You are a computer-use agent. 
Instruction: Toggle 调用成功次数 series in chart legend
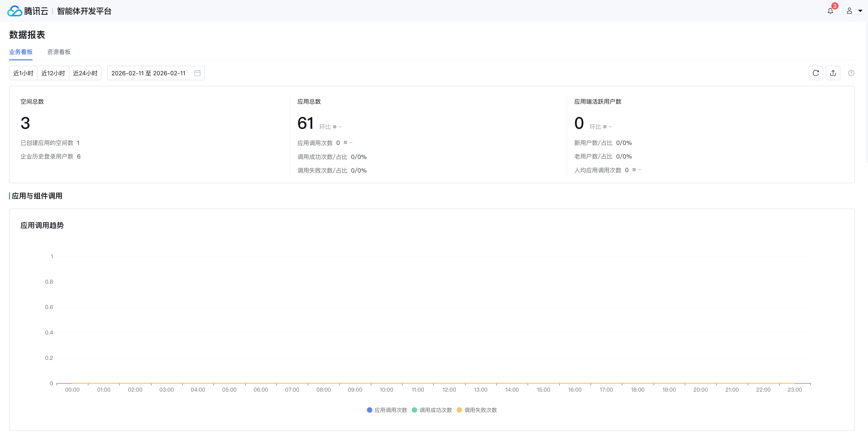click(x=432, y=410)
